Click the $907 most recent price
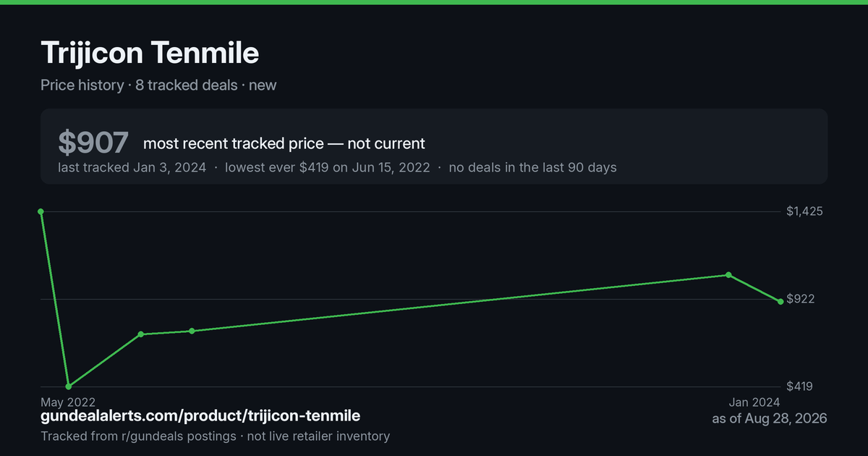868x456 pixels. click(93, 143)
